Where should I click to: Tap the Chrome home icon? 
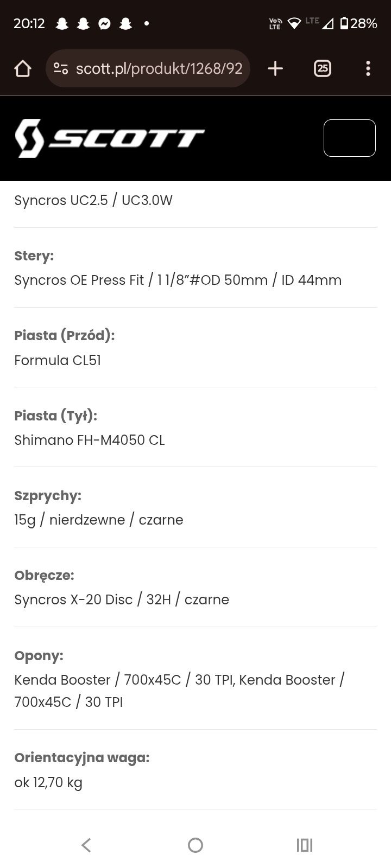tap(22, 68)
